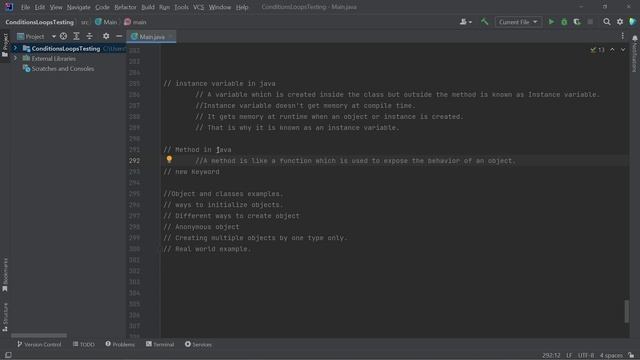Toggle the Structure side tool window
This screenshot has width=640, height=360.
(x=5, y=317)
